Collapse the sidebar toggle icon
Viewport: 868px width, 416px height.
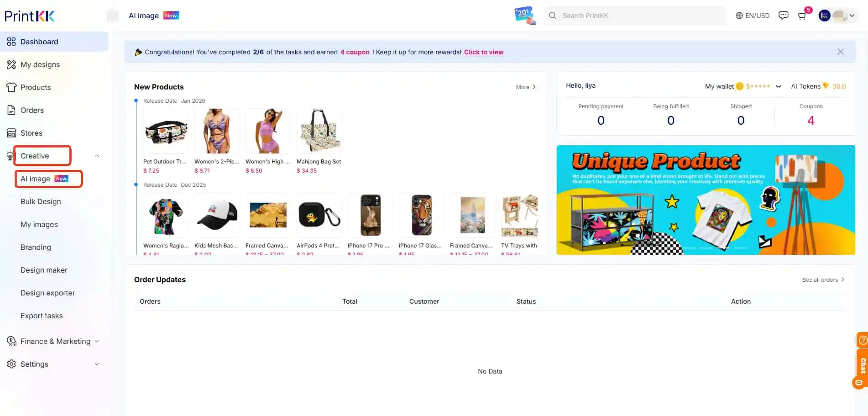click(112, 16)
